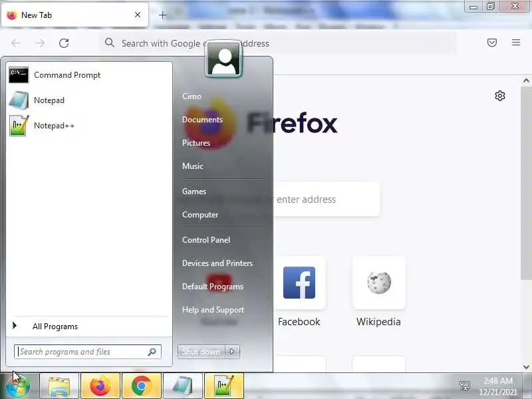532x399 pixels.
Task: Open File Explorer from taskbar
Action: 59,386
